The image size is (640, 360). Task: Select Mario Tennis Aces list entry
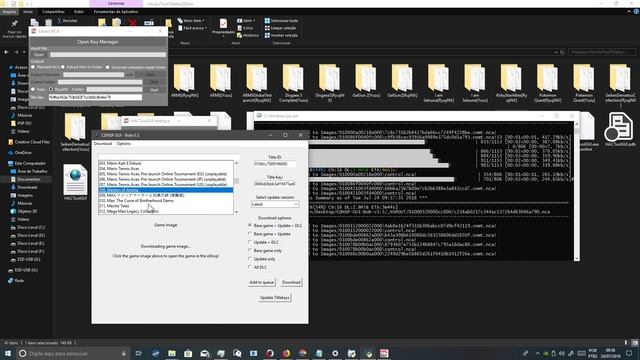166,169
